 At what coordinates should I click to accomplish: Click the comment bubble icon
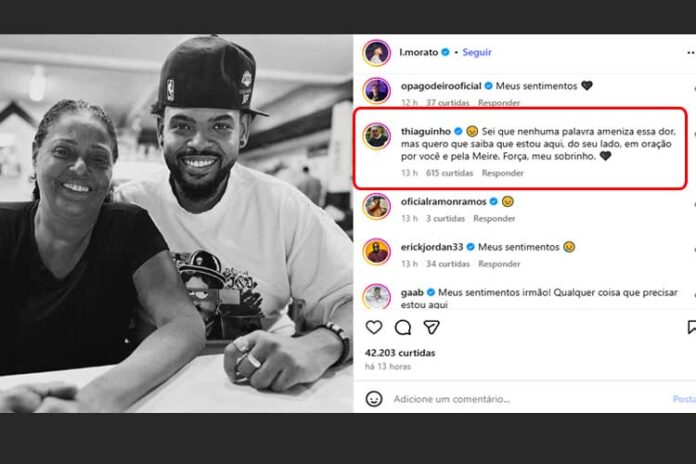pos(402,327)
